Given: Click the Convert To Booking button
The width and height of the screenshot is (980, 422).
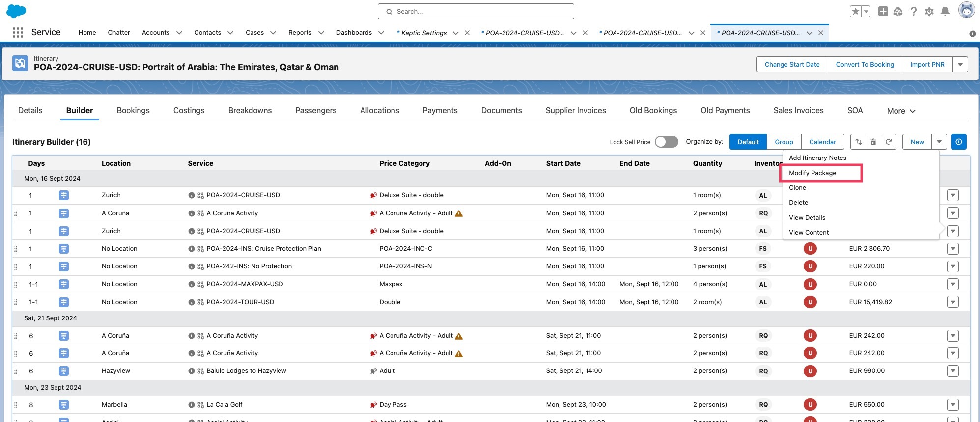Looking at the screenshot, I should 865,64.
